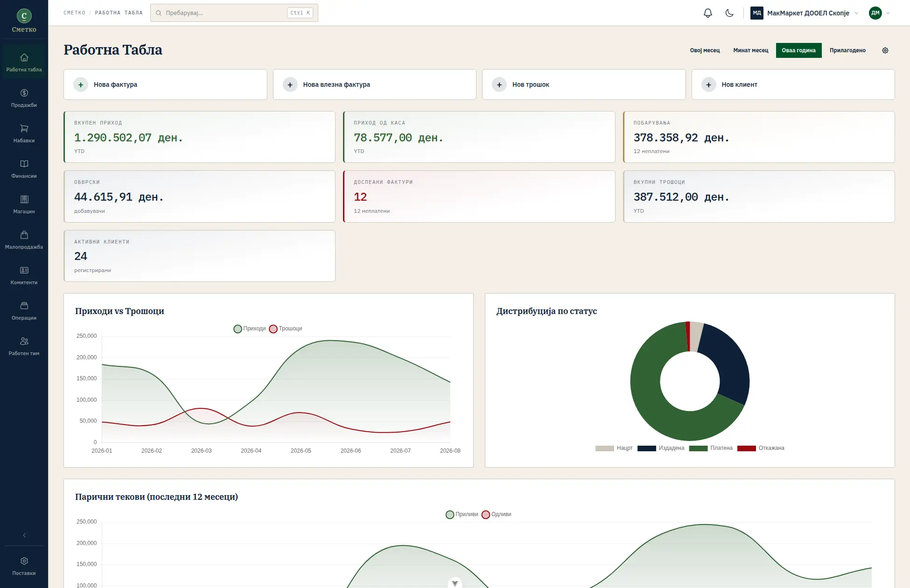
Task: Open notifications bell icon
Action: [x=708, y=13]
